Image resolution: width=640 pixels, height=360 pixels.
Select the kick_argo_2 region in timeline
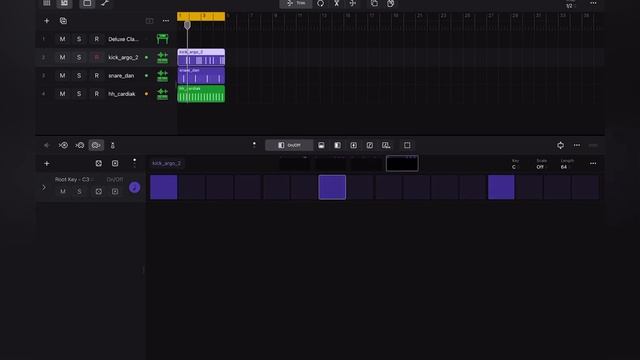(201, 57)
